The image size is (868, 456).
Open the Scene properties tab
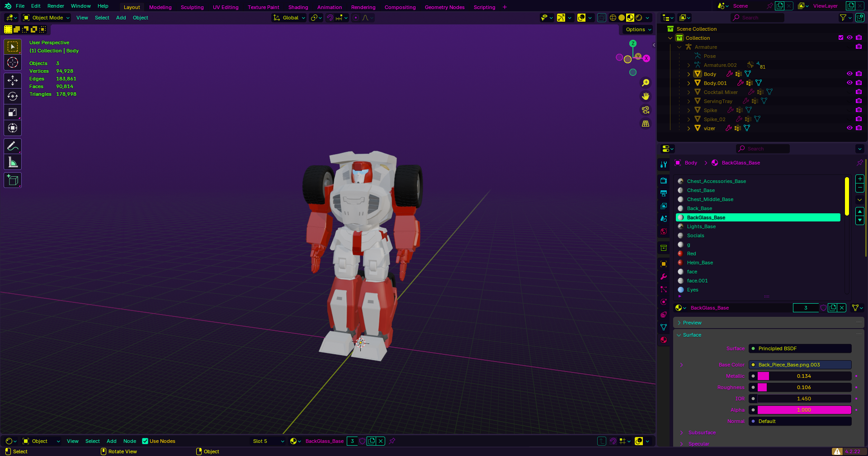(x=664, y=219)
